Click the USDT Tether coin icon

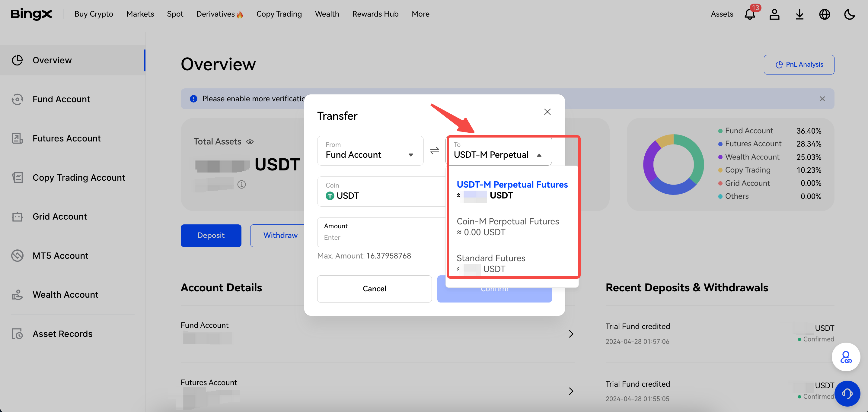tap(330, 195)
